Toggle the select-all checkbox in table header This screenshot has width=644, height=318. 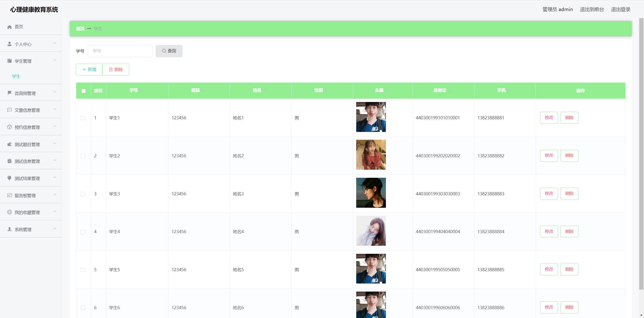(x=84, y=91)
